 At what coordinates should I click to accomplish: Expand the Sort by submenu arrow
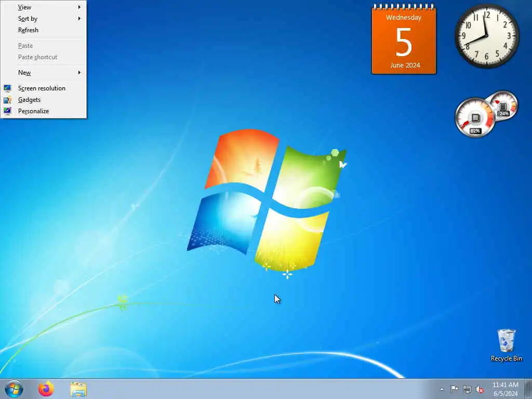click(79, 19)
